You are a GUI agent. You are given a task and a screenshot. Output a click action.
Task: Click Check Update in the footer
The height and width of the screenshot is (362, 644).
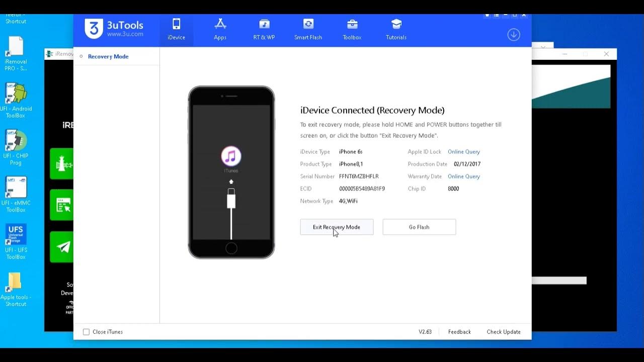tap(504, 332)
